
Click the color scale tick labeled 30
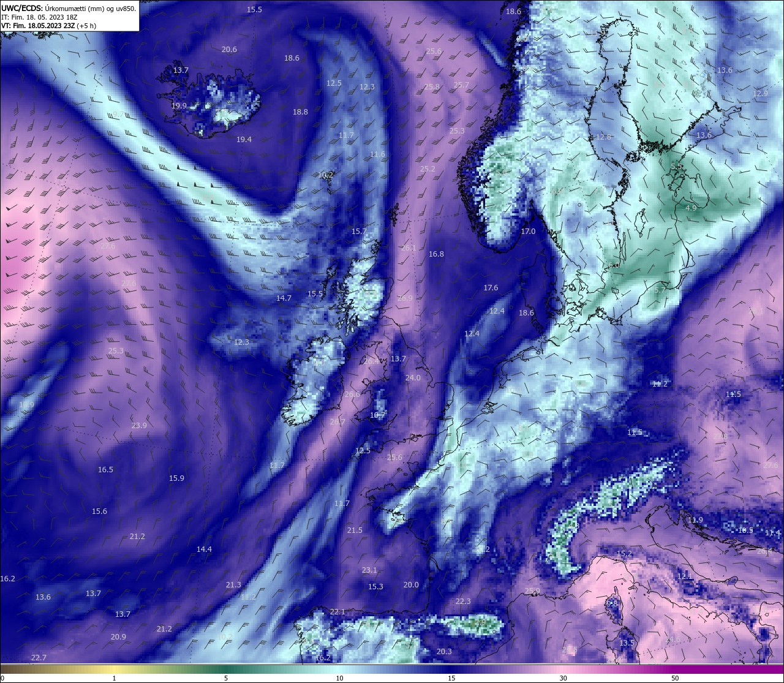[x=563, y=678]
